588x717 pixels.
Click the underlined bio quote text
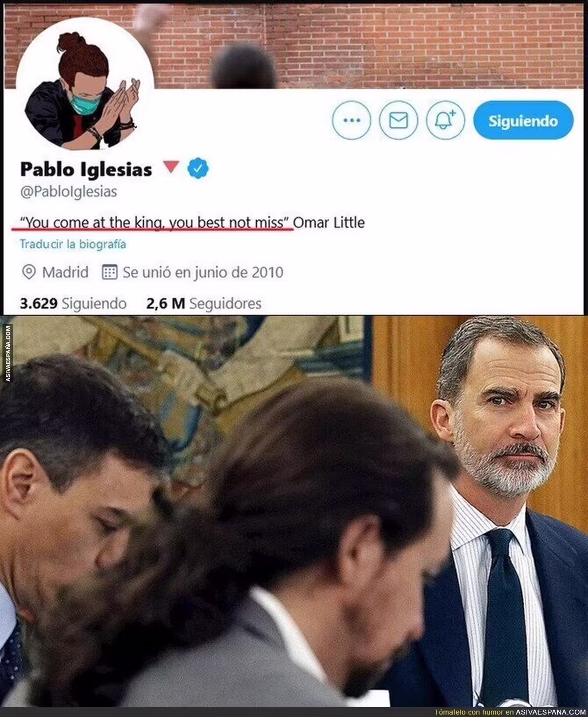(x=152, y=223)
